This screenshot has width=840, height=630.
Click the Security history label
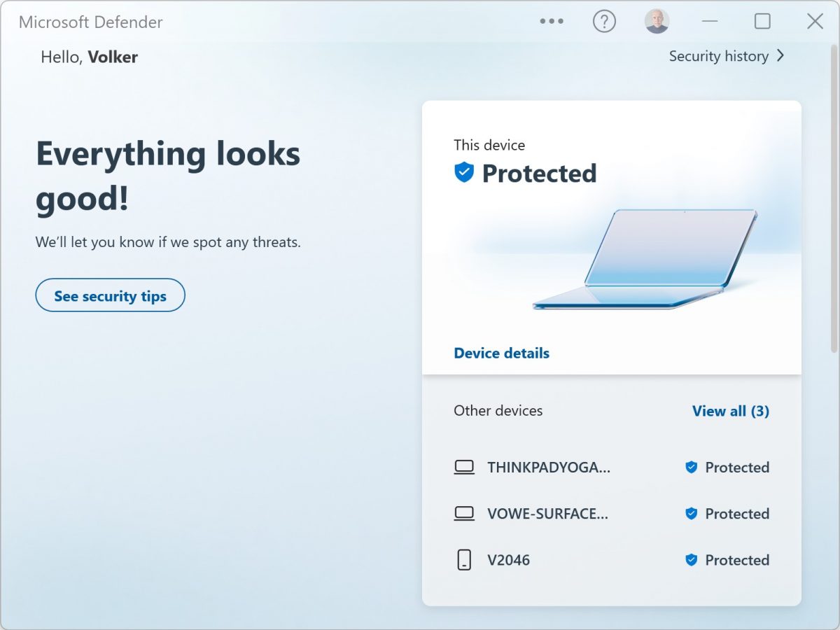(x=720, y=56)
